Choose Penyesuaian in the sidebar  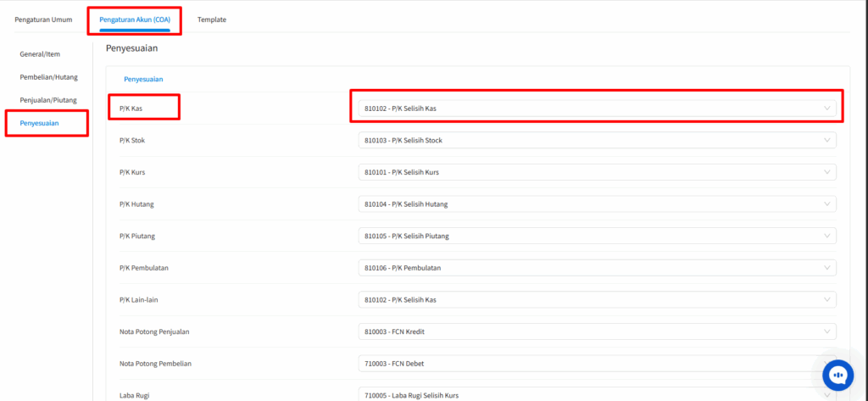coord(39,123)
